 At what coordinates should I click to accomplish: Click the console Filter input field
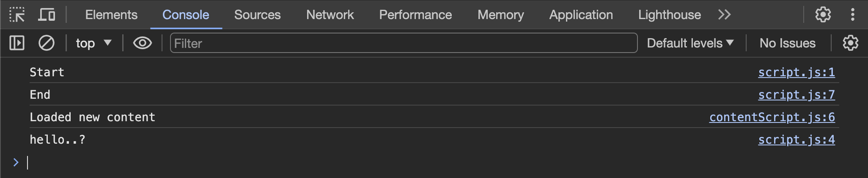[404, 43]
